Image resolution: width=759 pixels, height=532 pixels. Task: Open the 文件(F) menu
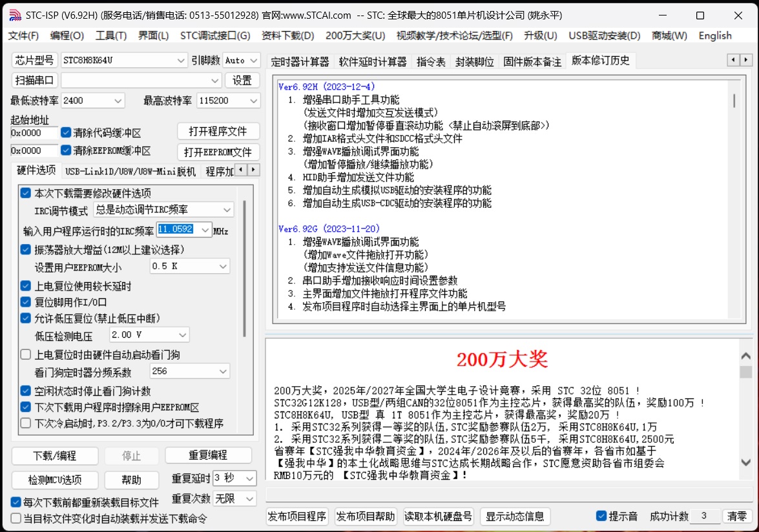tap(23, 36)
